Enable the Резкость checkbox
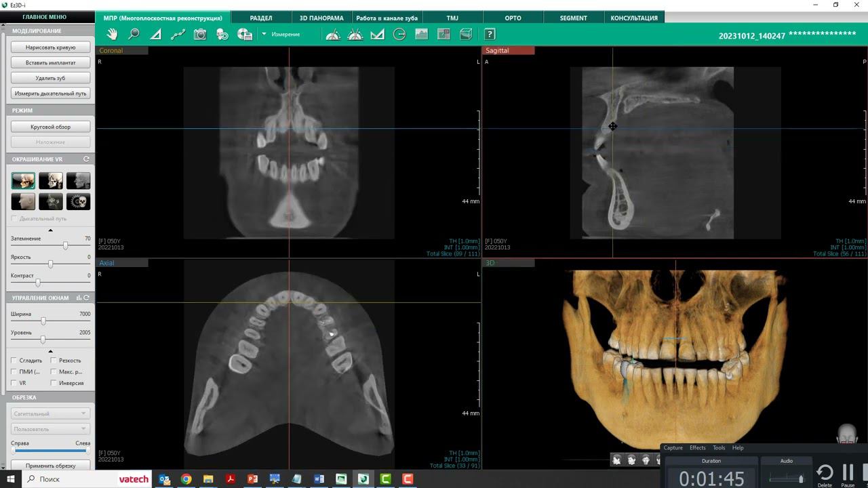The image size is (868, 488). coord(54,361)
